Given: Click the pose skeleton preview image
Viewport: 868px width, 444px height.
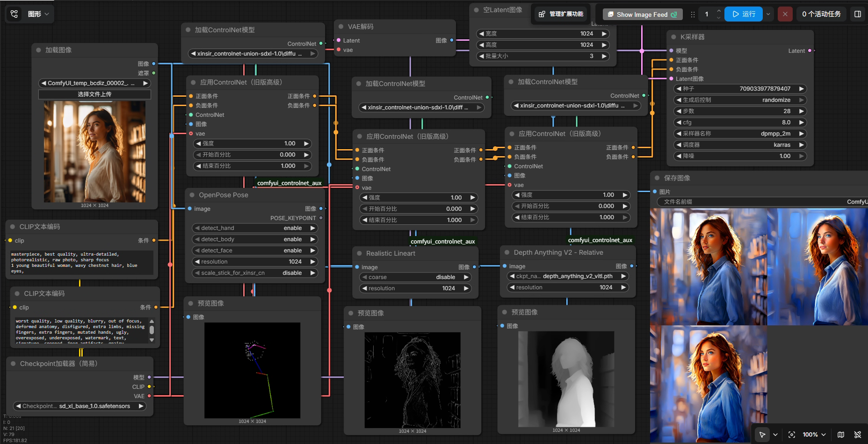Looking at the screenshot, I should 252,370.
